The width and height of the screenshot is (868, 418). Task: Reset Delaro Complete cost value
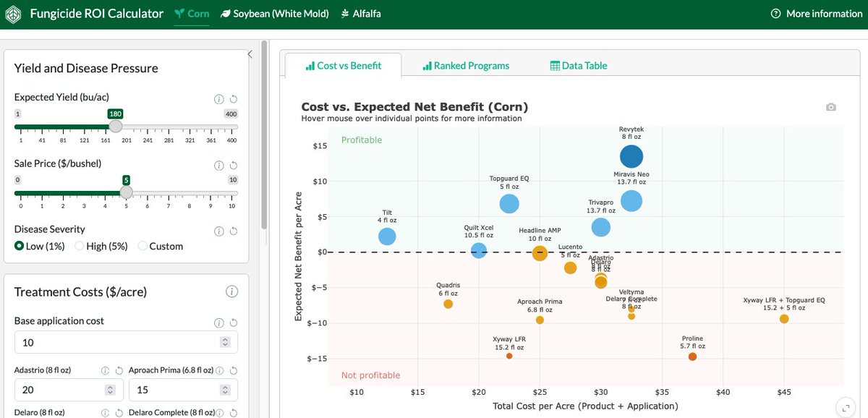tap(233, 412)
